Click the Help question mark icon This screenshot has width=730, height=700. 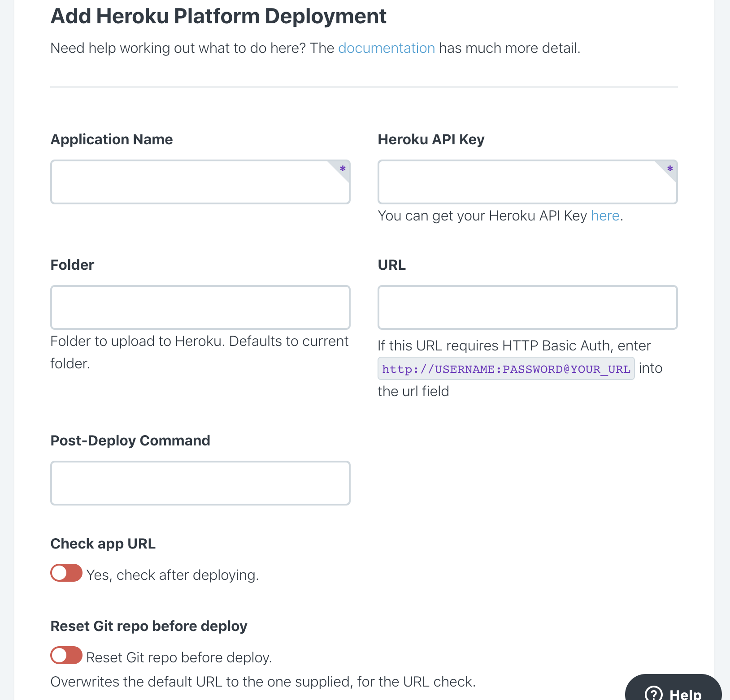click(x=653, y=694)
